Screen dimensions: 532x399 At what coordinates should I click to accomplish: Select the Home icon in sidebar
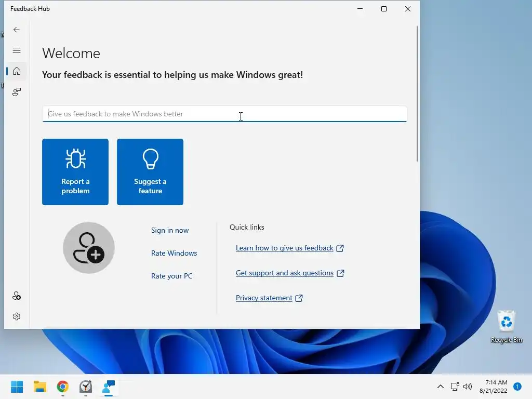point(16,71)
